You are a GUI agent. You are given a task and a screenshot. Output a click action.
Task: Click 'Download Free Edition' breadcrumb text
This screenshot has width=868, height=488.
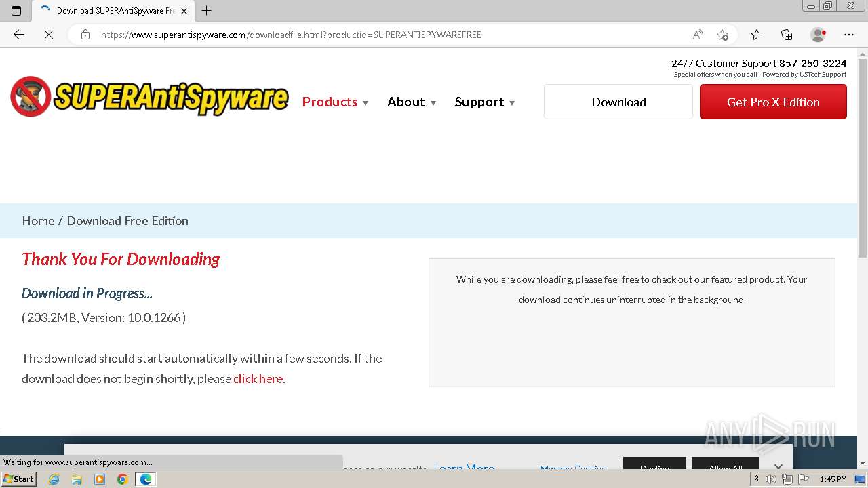click(x=127, y=221)
